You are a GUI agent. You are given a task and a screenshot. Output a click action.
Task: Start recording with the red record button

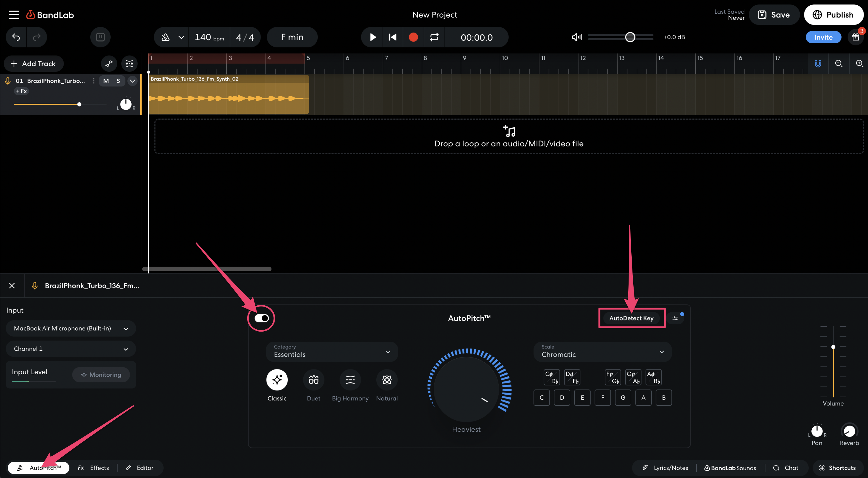tap(413, 37)
